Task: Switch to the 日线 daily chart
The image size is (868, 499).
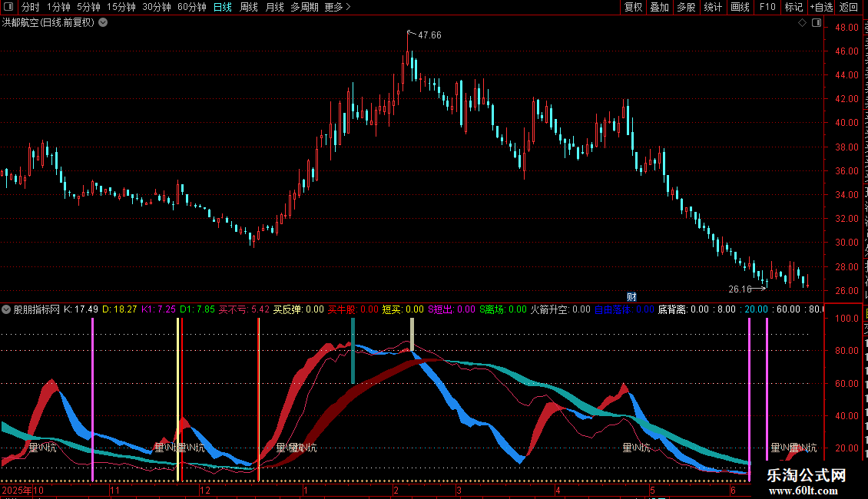Action: [223, 7]
